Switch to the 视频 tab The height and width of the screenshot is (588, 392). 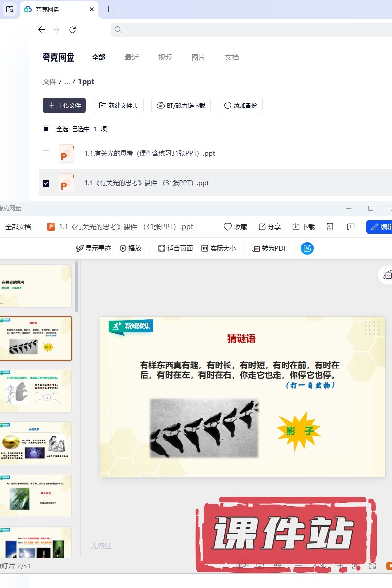click(165, 57)
